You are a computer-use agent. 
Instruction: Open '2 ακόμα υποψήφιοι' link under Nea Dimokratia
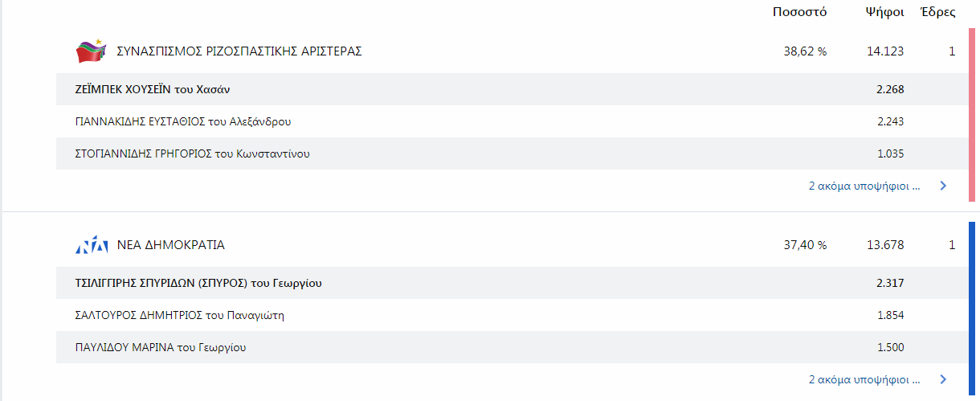864,379
